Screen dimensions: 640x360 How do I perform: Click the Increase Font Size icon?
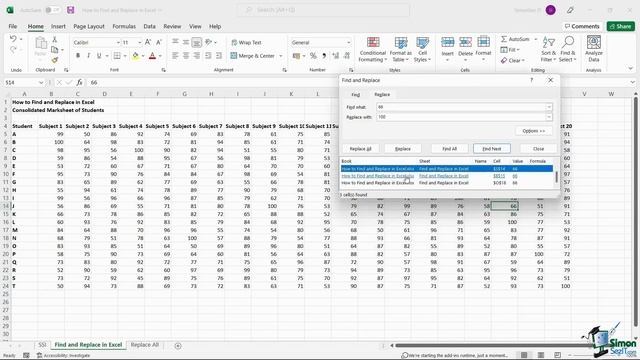(x=148, y=42)
